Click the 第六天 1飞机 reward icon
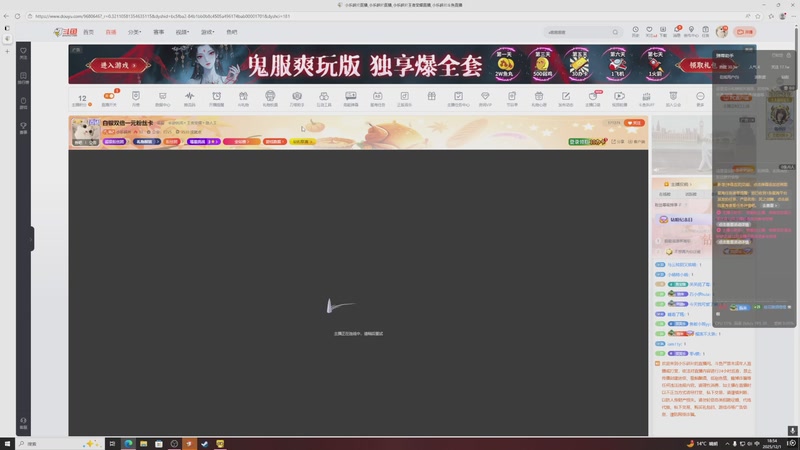The width and height of the screenshot is (800, 450). tap(617, 64)
